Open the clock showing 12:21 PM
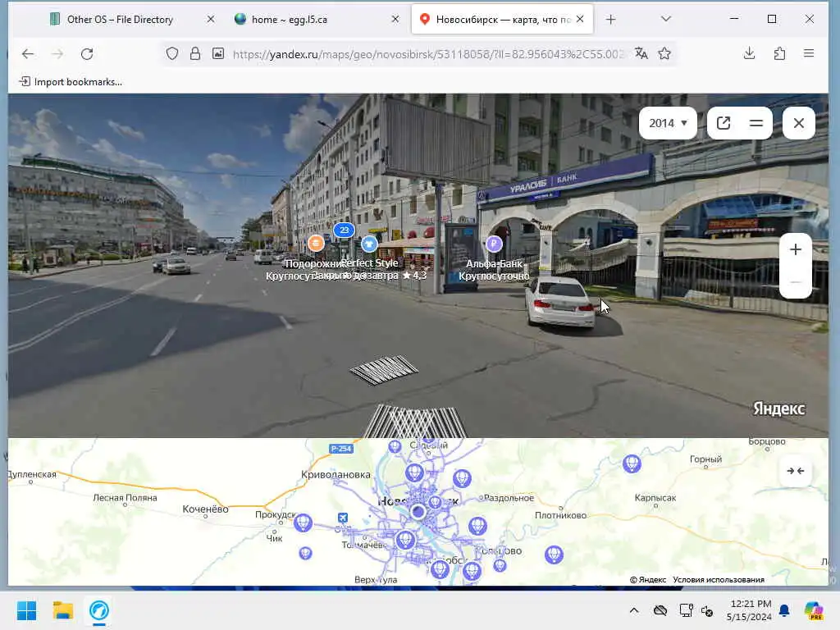 749,610
